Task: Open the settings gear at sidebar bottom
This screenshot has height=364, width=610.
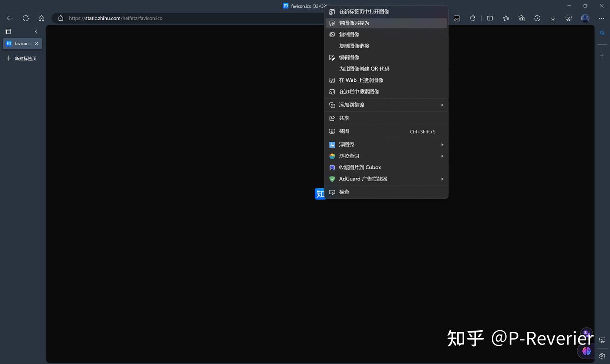Action: 602,356
